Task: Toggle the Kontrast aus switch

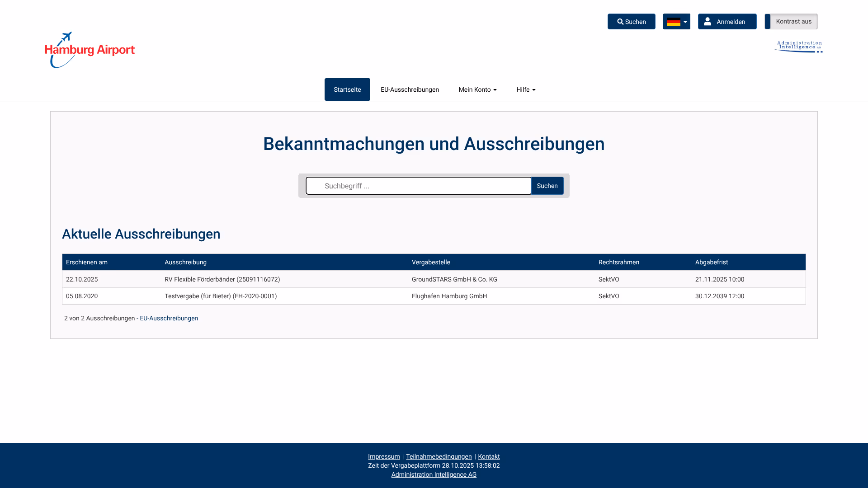Action: 791,22
